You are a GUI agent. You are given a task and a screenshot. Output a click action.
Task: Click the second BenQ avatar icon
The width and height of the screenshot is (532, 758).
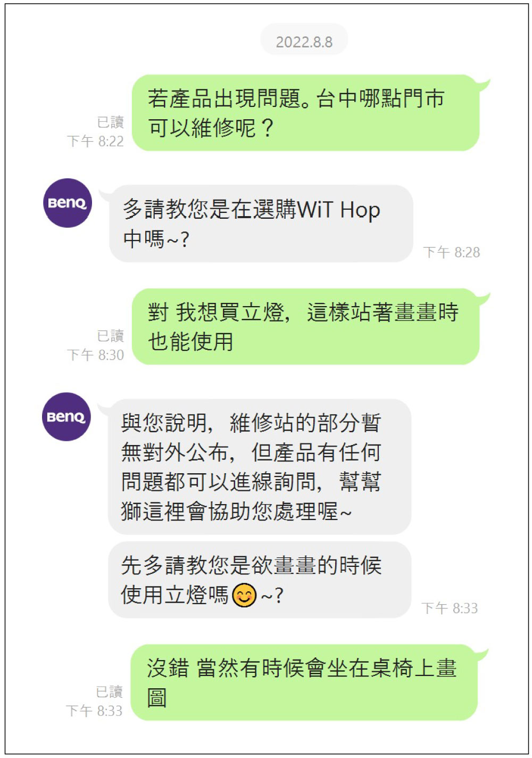(66, 417)
